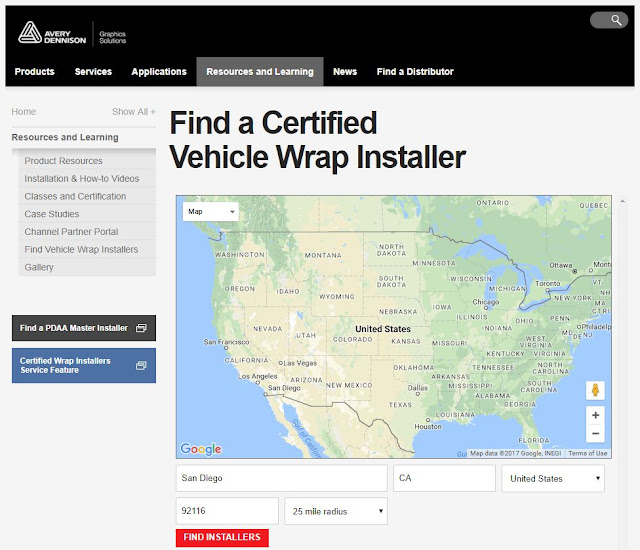Expand Show All in the sidebar
Viewport: 640px width, 550px height.
pyautogui.click(x=133, y=112)
